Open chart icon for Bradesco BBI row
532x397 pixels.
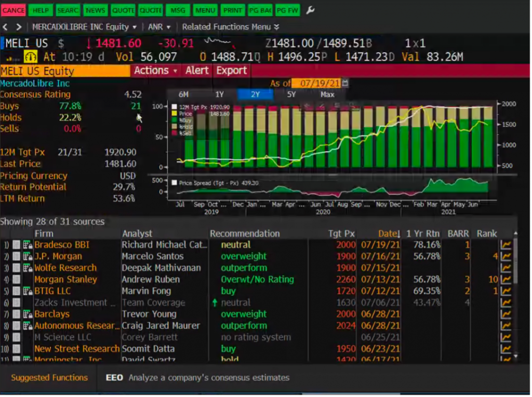[x=507, y=245]
